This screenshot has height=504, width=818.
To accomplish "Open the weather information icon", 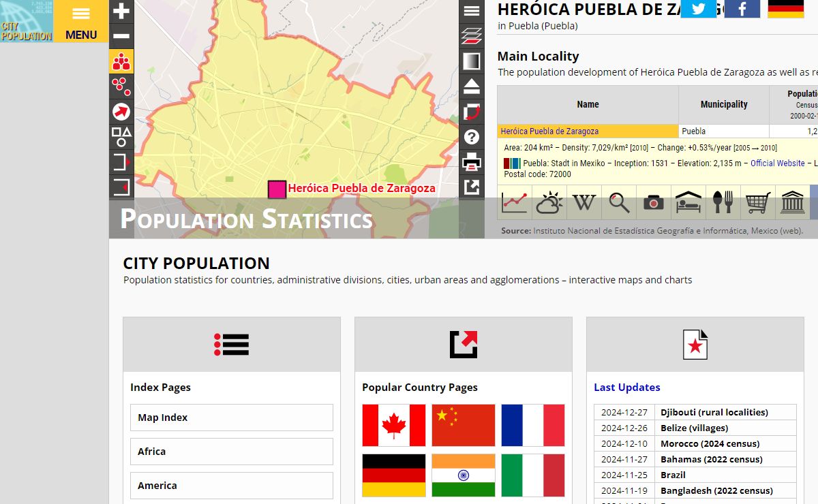I will pos(549,202).
